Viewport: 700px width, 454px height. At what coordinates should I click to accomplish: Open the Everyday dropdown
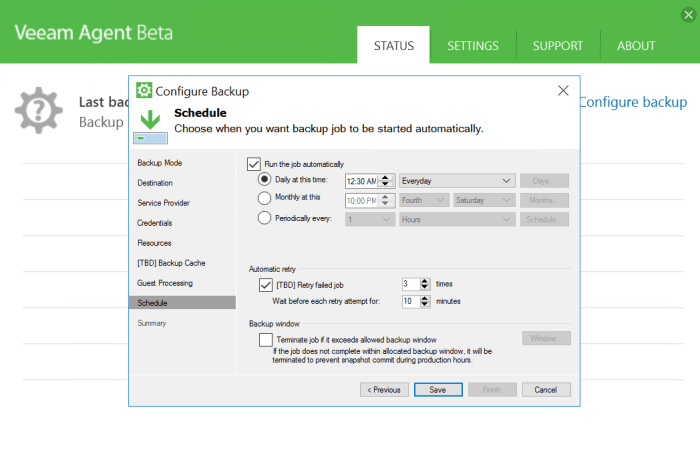click(x=457, y=181)
